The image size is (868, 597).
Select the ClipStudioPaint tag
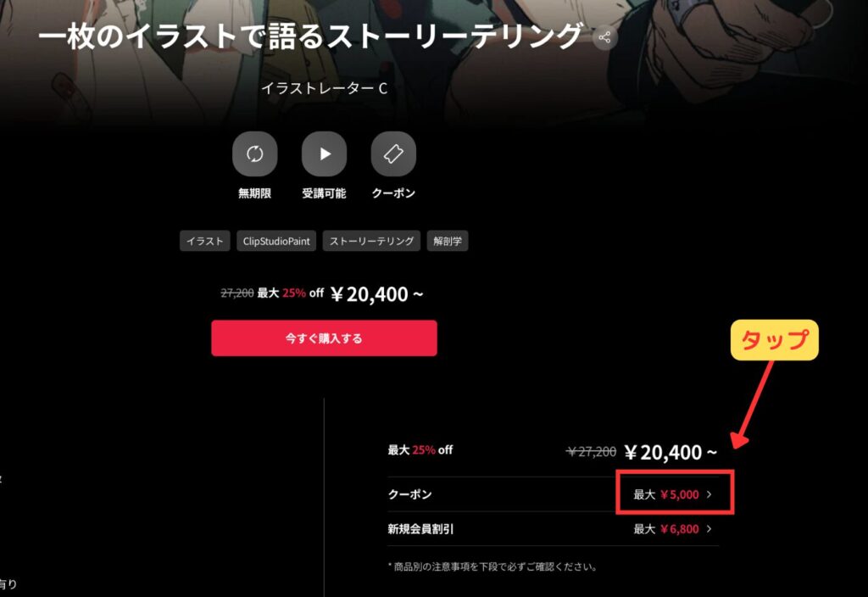point(276,241)
